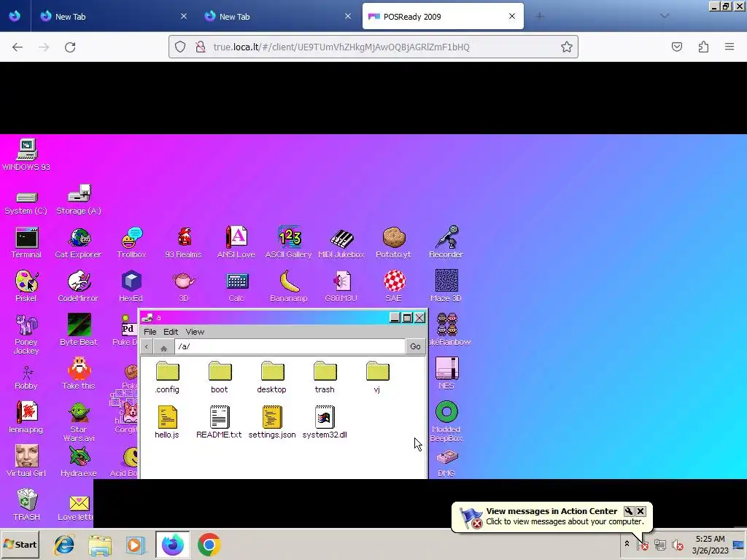This screenshot has width=747, height=560.
Task: Click the browser URL address bar
Action: (x=373, y=47)
